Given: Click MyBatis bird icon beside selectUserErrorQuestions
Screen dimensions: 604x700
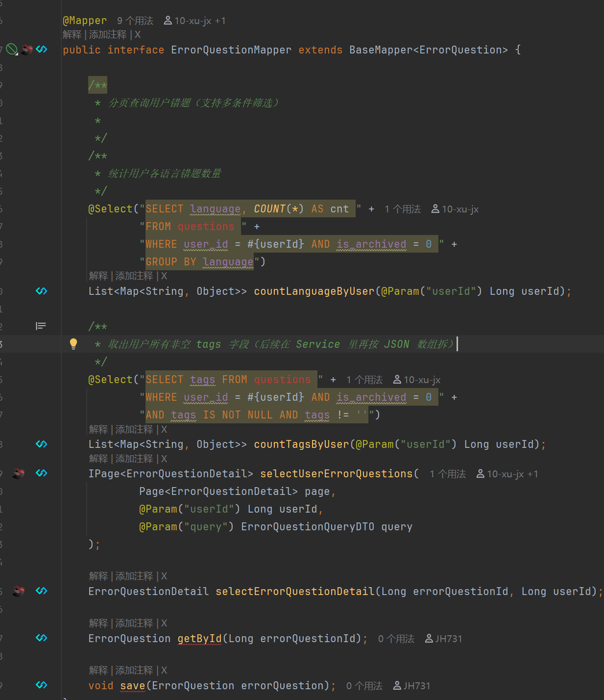Looking at the screenshot, I should click(19, 473).
